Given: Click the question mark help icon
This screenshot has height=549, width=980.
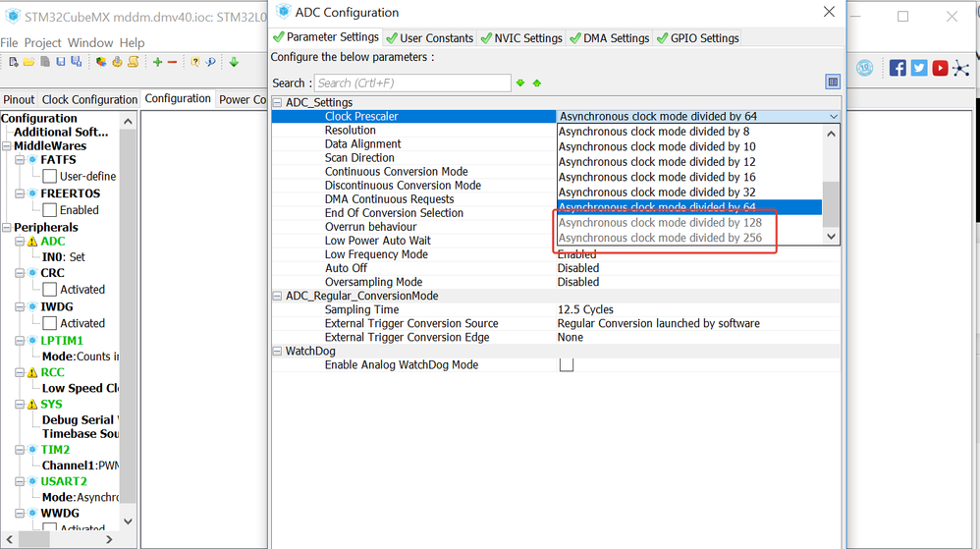Looking at the screenshot, I should [x=195, y=62].
